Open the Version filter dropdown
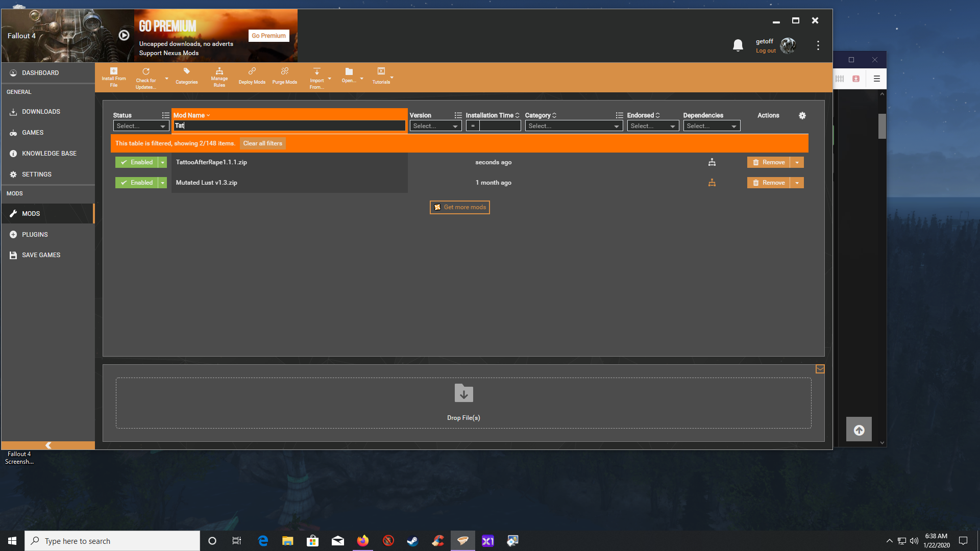This screenshot has height=551, width=980. 435,126
